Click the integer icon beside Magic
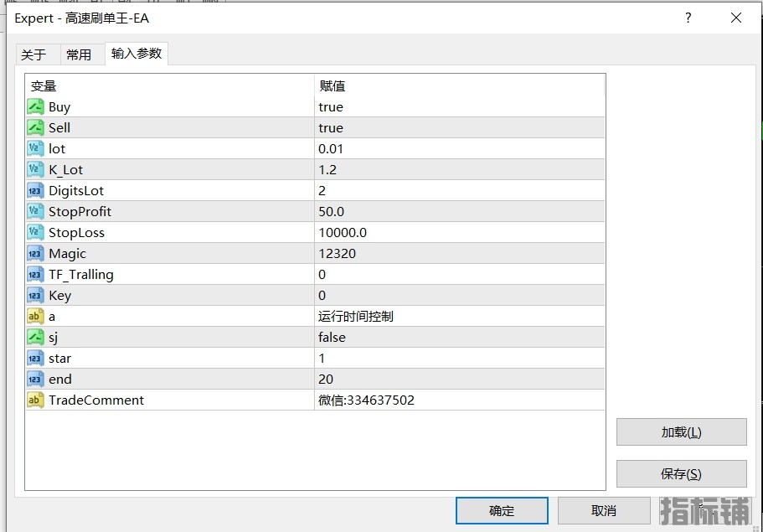The image size is (763, 532). [x=35, y=253]
